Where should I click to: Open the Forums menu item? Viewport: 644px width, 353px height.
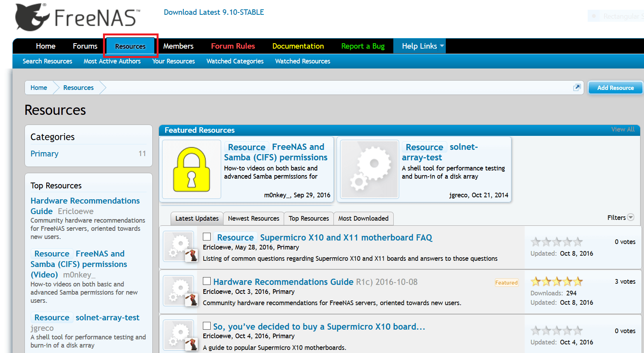85,46
